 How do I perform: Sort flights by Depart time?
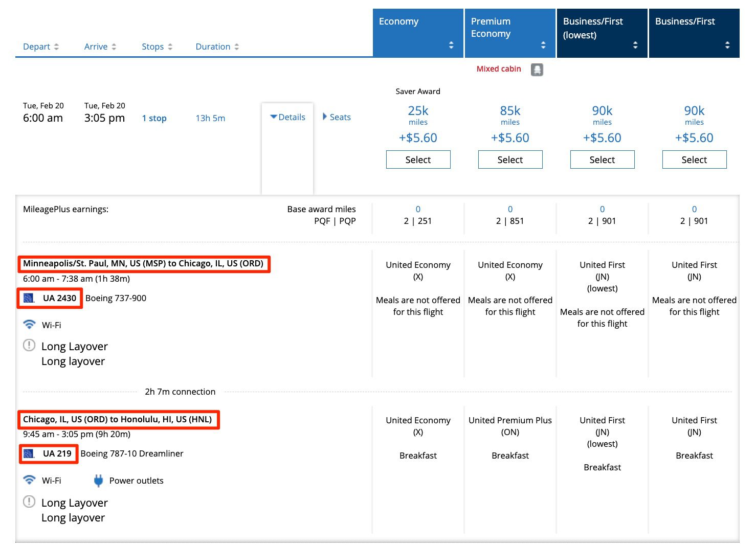[41, 47]
